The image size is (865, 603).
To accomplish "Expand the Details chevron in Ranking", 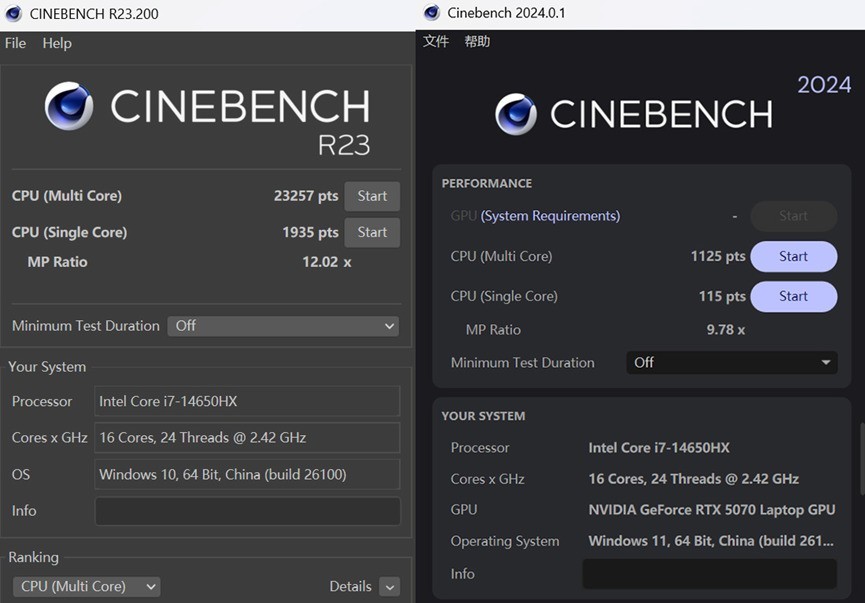I will pos(389,587).
